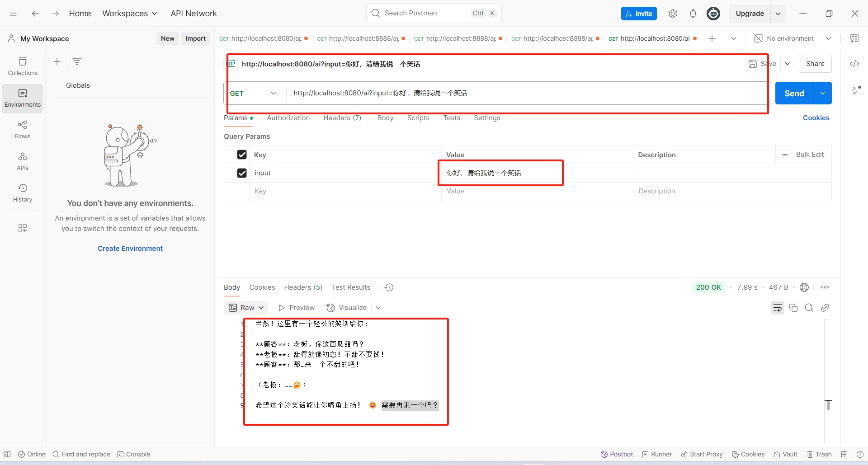Screen dimensions: 868x465
Task: Open the Flows sidebar section
Action: (23, 130)
